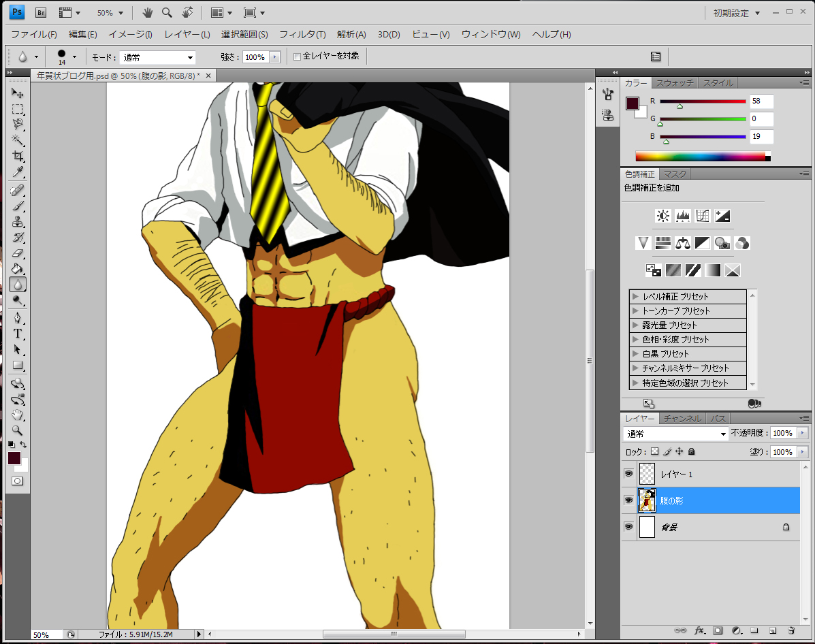Switch to the スウォッチ tab
This screenshot has width=815, height=644.
tap(675, 83)
